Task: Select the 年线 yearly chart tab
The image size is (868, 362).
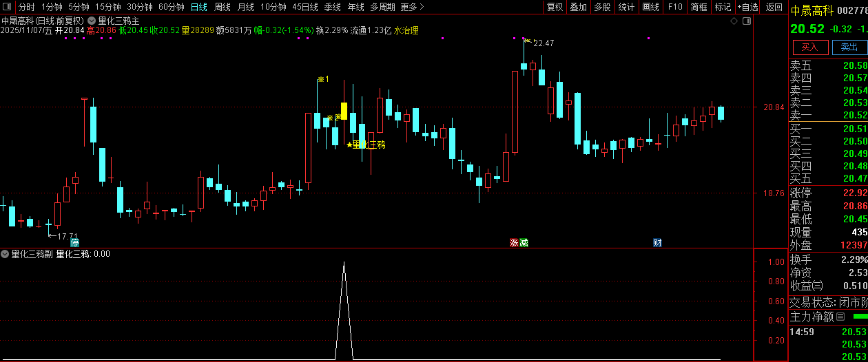Action: point(356,7)
